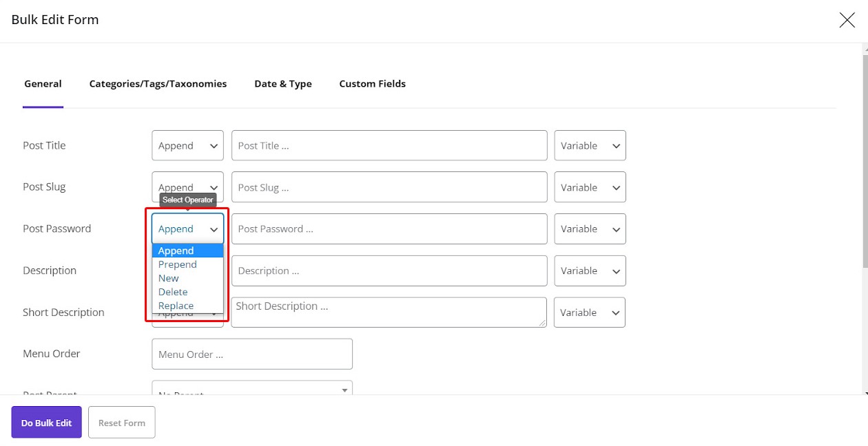Click the Reset Form button
Viewport: 868px width, 446px height.
coord(122,423)
